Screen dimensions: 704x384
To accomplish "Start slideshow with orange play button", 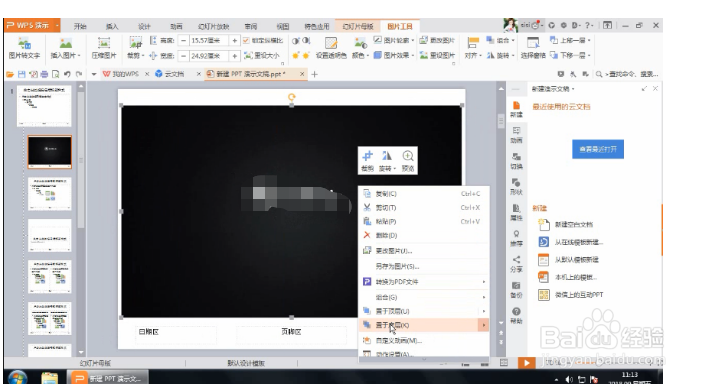I will [x=526, y=363].
